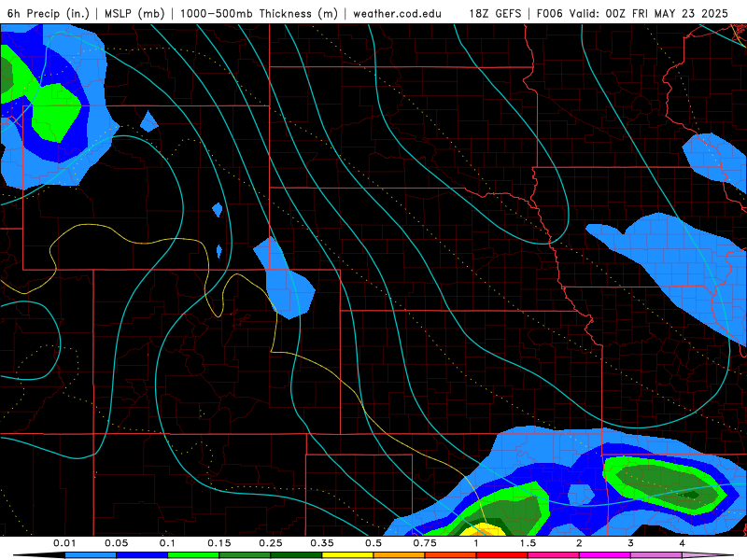This screenshot has height=560, width=747.
Task: Open the weather.cod.edu text in the header
Action: point(397,14)
